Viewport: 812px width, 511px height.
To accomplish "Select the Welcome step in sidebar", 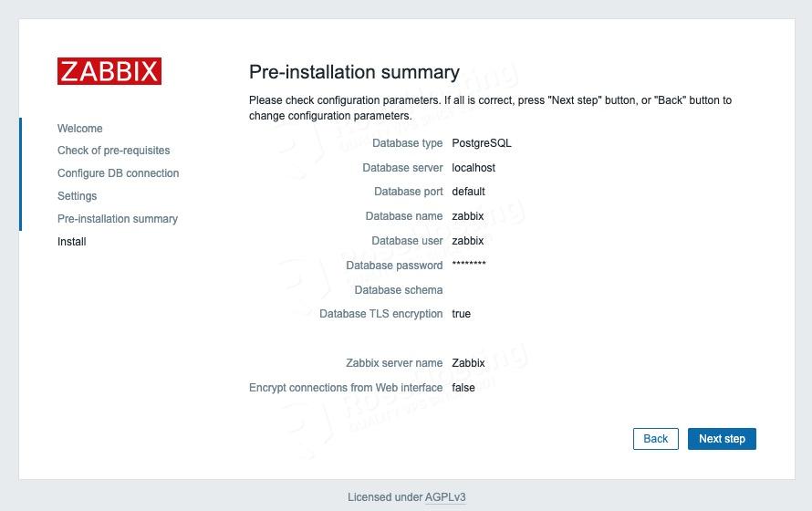I will tap(79, 129).
